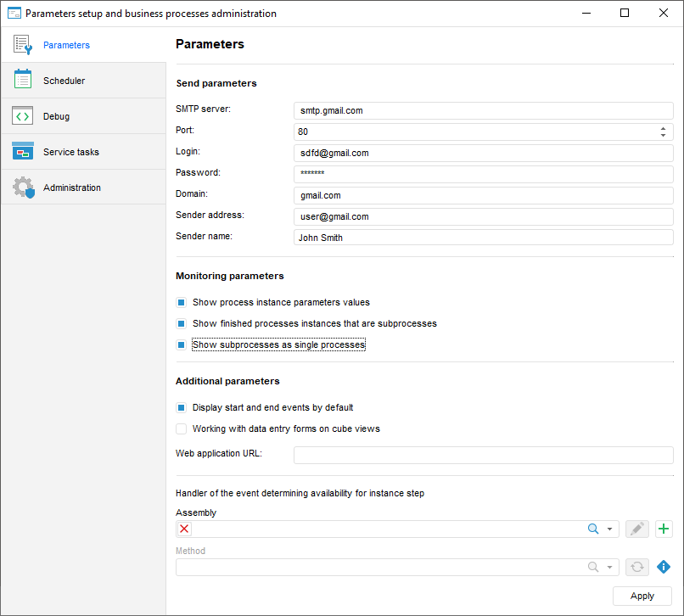Focus the SMTP server input field

click(x=483, y=110)
